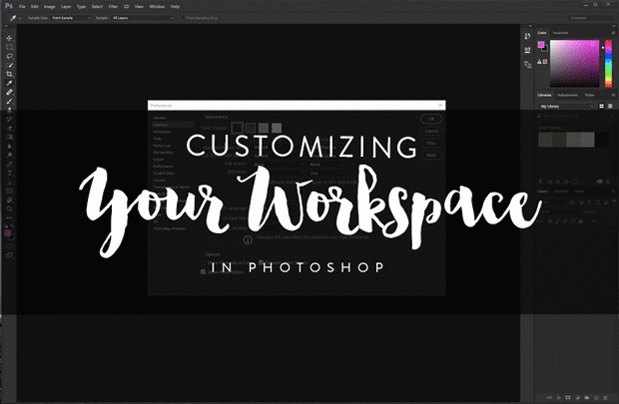Click the Delete Layer trash icon
Image resolution: width=619 pixels, height=404 pixels.
[606, 398]
